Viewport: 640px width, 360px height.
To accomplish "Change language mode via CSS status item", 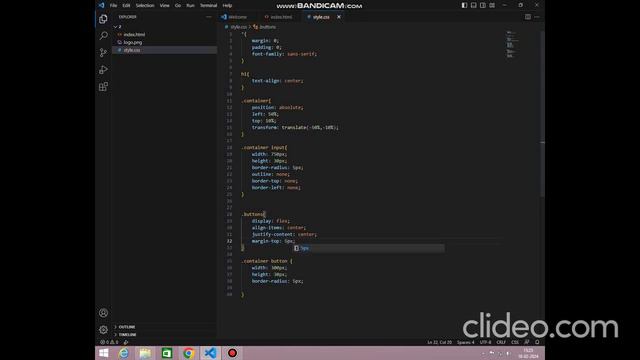I will [x=515, y=342].
